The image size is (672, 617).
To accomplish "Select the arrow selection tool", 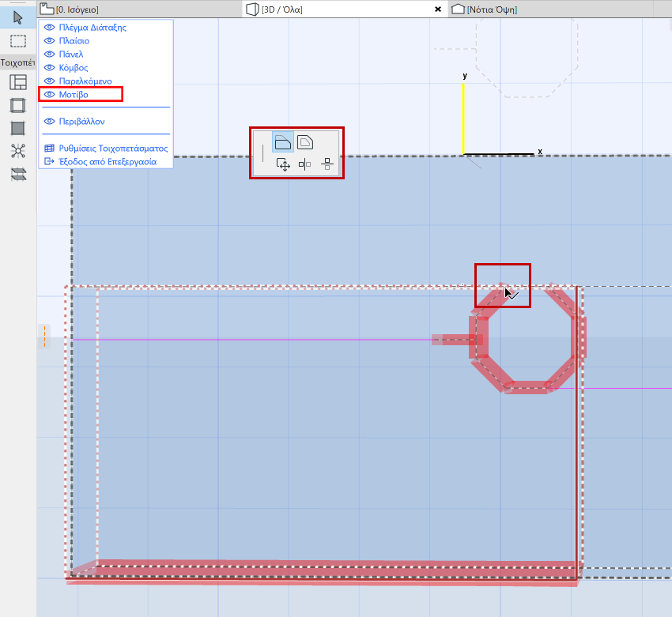I will click(x=17, y=16).
